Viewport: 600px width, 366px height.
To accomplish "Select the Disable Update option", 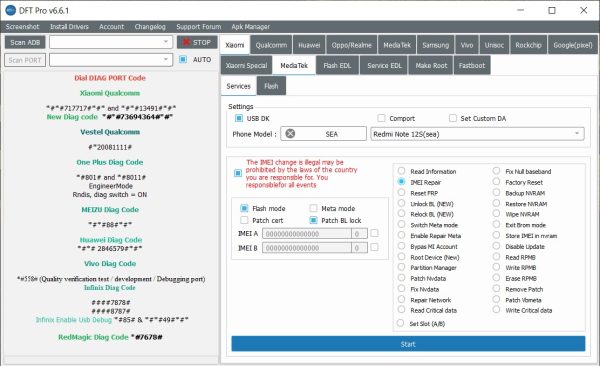I will click(496, 246).
